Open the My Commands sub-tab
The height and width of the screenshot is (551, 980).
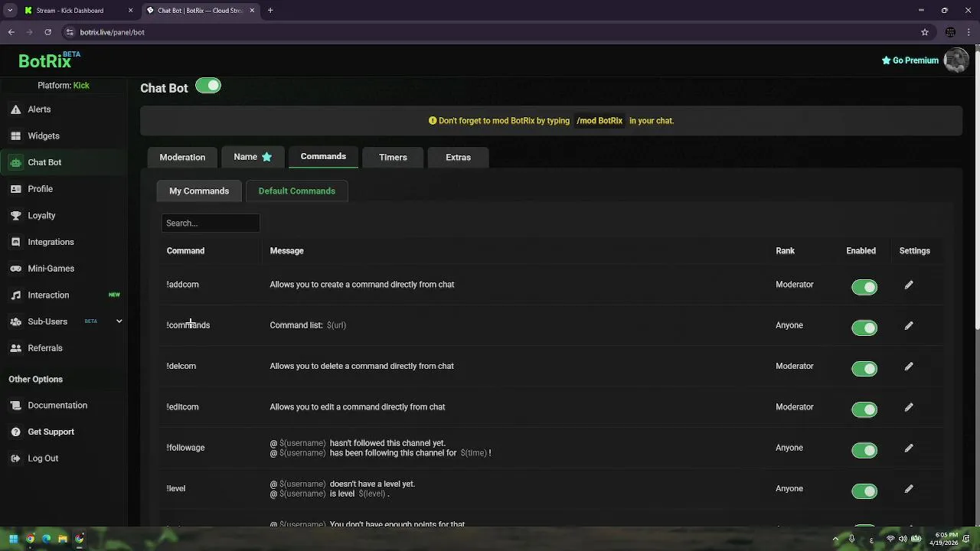199,191
